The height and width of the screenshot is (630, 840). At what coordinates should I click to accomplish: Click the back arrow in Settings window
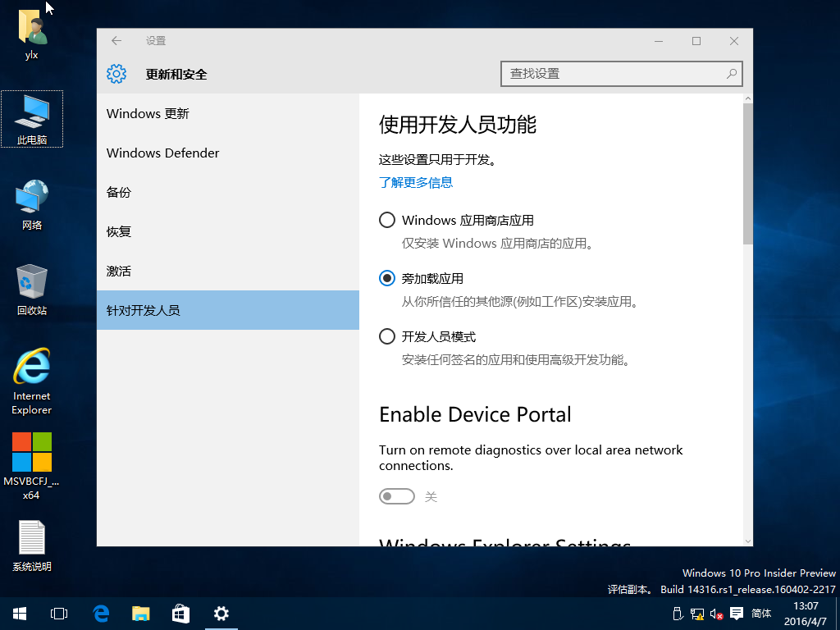click(x=116, y=41)
